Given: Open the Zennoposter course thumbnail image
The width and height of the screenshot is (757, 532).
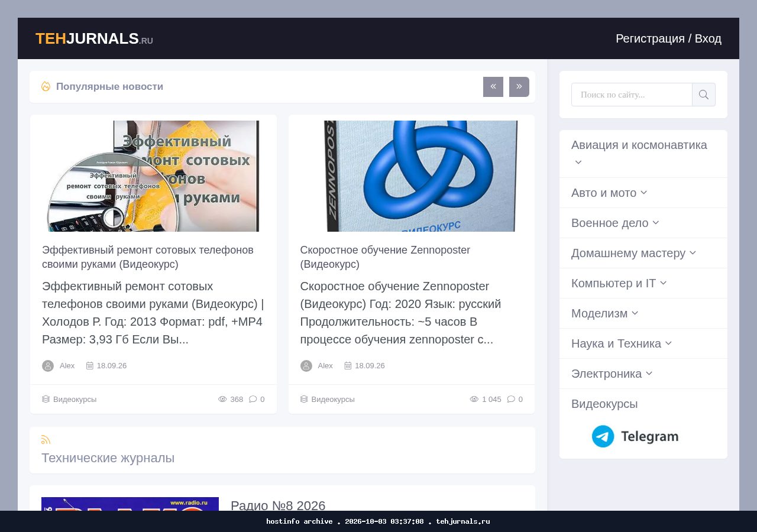Looking at the screenshot, I should tap(412, 176).
